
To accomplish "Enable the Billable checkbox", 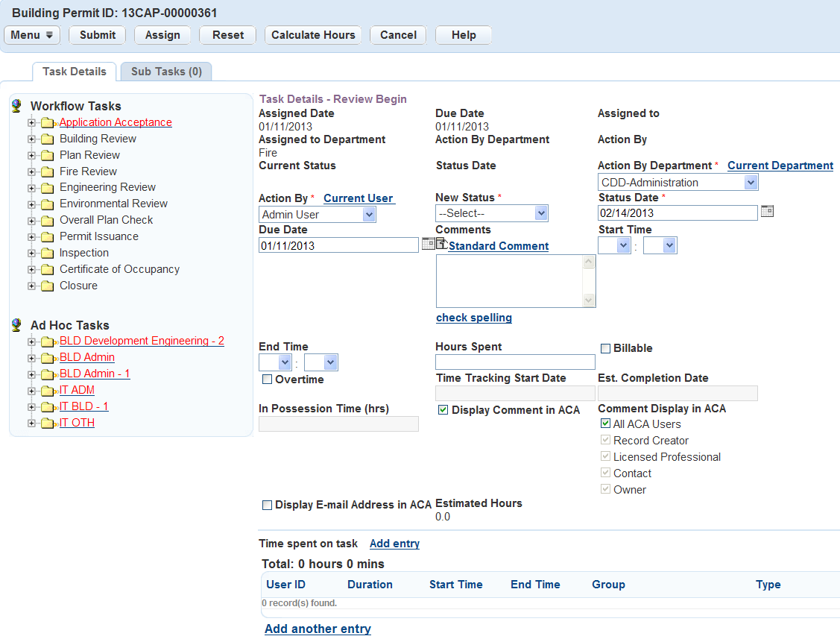I will point(605,349).
